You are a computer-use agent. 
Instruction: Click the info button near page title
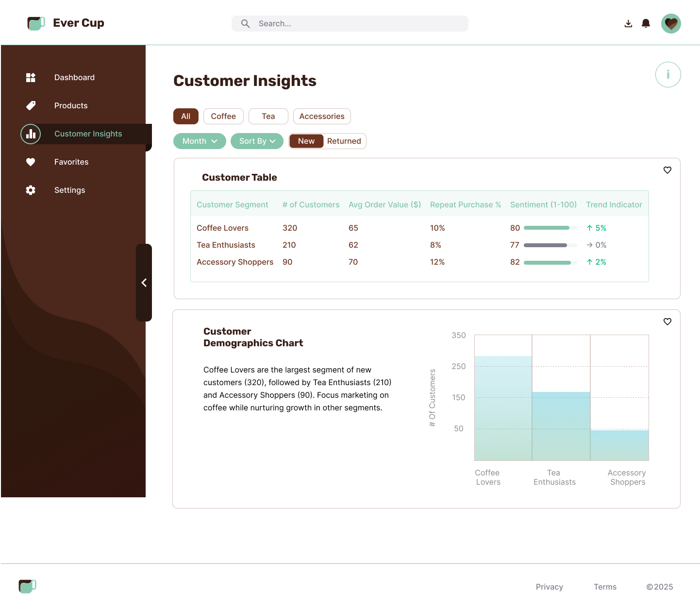click(668, 74)
